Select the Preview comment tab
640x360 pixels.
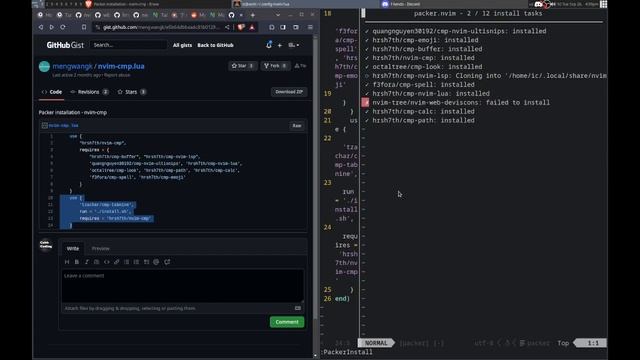point(100,248)
